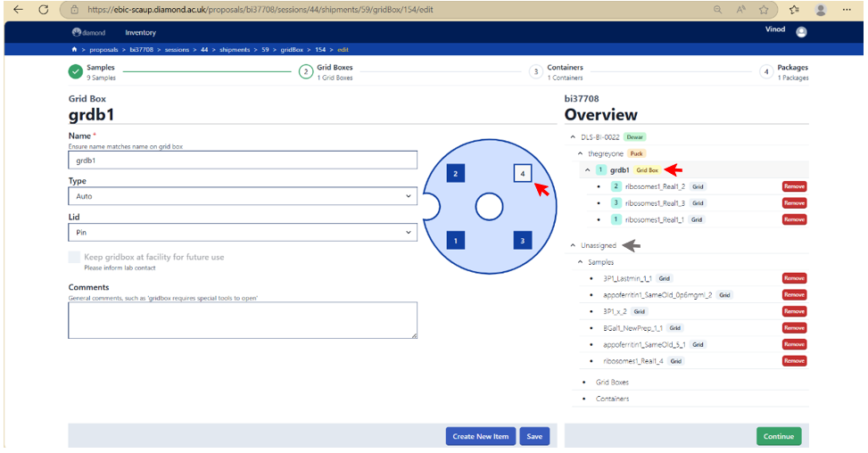868x453 pixels.
Task: Collapse the DLS-BI-0022 dewar node
Action: click(x=573, y=137)
